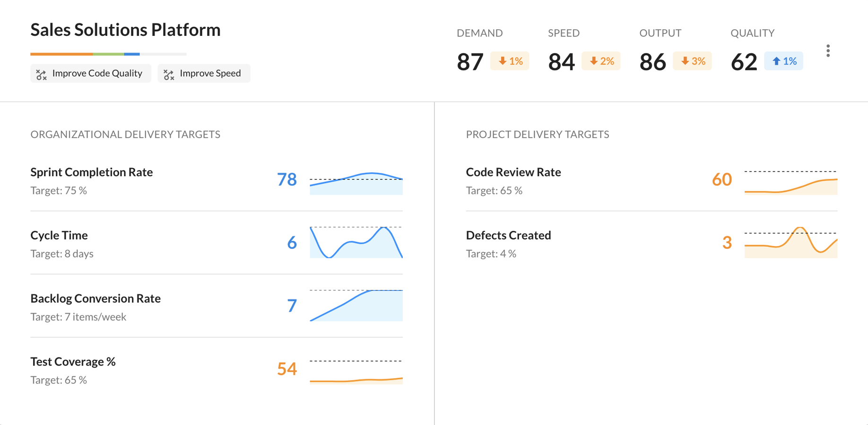Click the Demand down 1% badge
The height and width of the screenshot is (425, 868).
tap(510, 61)
